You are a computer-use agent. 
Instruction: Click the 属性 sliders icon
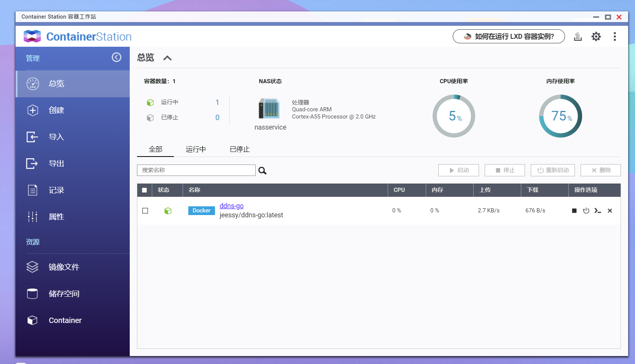(33, 217)
